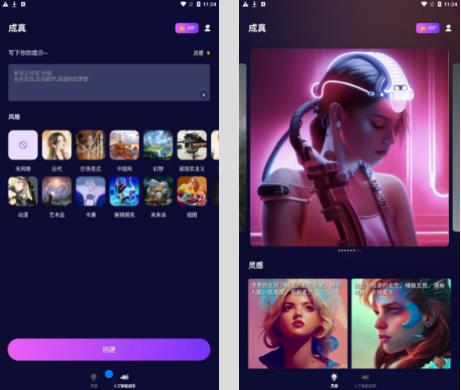The image size is (461, 390).
Task: Choose the 未来派 futurism style
Action: coord(158,191)
